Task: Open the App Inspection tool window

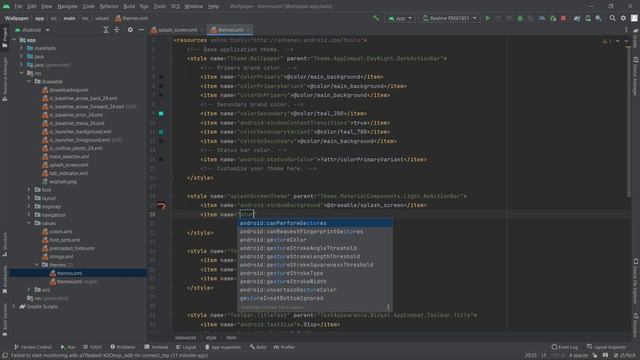Action: tap(223, 347)
